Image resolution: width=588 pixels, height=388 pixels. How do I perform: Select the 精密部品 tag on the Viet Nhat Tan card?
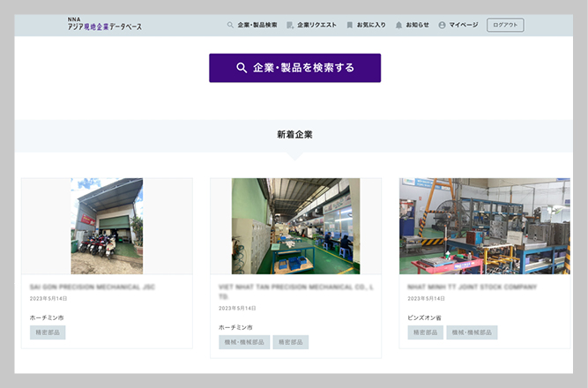(x=290, y=342)
